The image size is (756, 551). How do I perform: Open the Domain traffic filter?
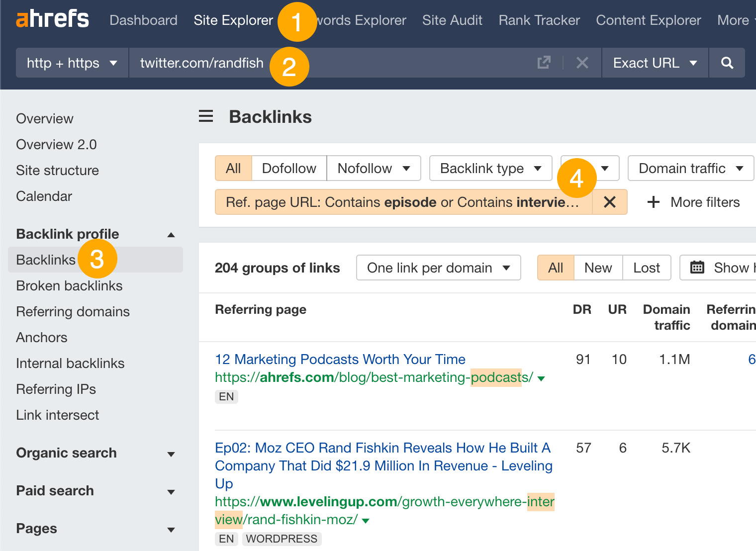point(690,168)
